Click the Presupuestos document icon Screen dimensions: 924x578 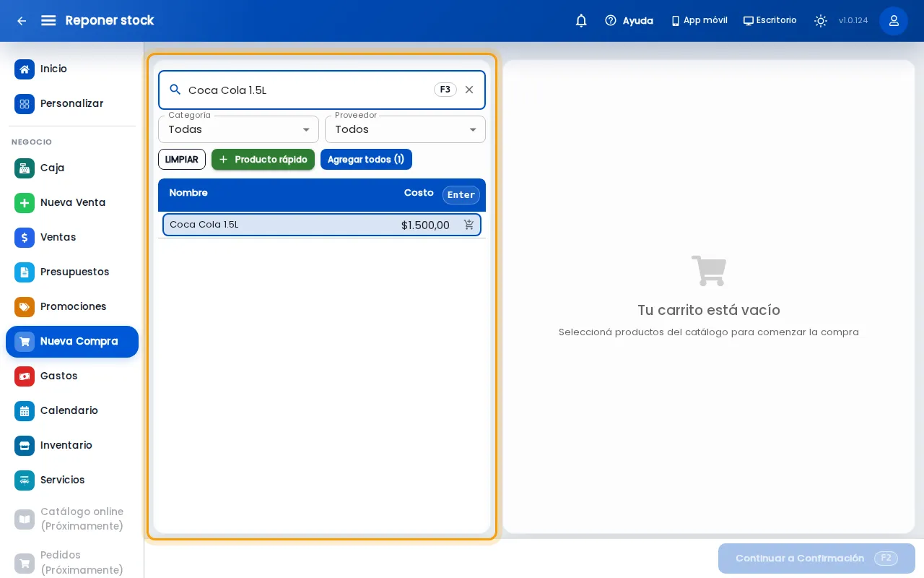[x=25, y=272]
